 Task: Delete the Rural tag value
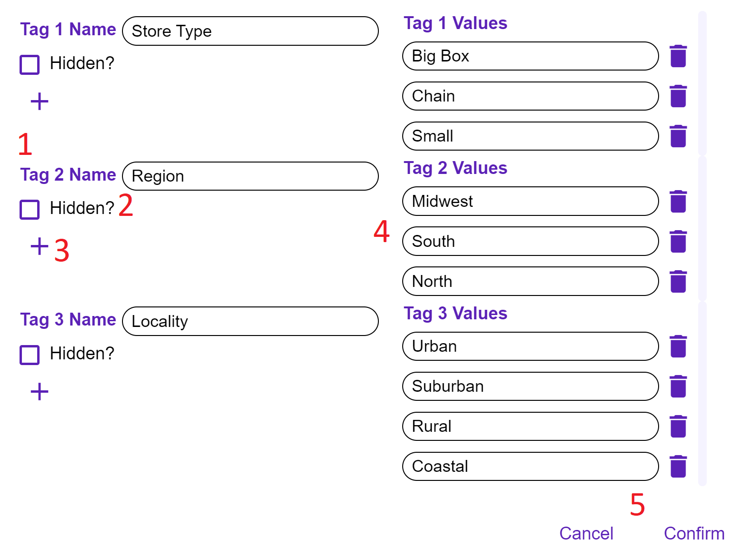tap(678, 427)
